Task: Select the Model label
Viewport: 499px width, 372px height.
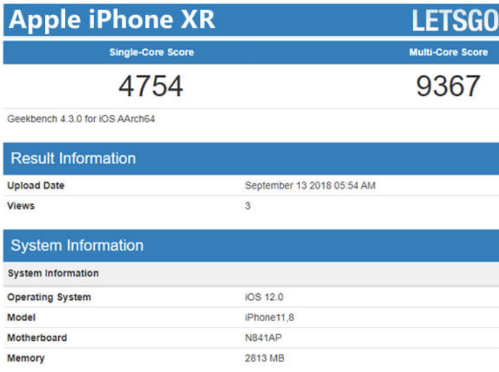Action: tap(21, 318)
